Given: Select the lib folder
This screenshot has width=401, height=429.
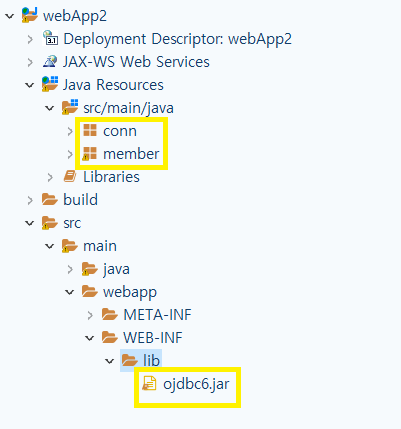Looking at the screenshot, I should tap(151, 360).
